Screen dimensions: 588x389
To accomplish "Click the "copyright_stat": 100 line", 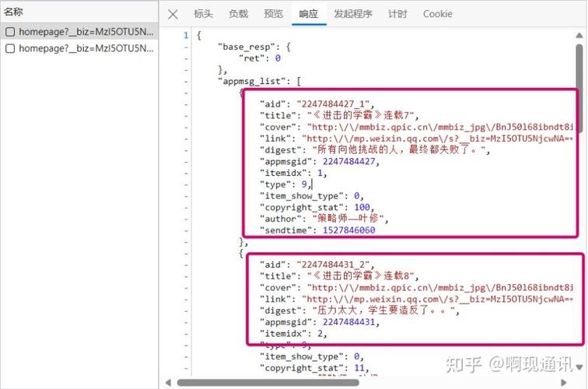I will 317,207.
